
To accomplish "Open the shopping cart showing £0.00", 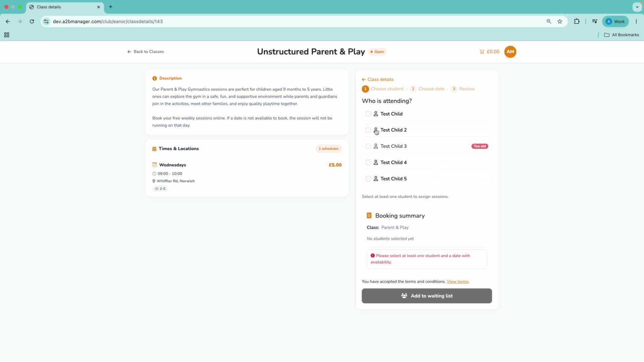I will [489, 52].
